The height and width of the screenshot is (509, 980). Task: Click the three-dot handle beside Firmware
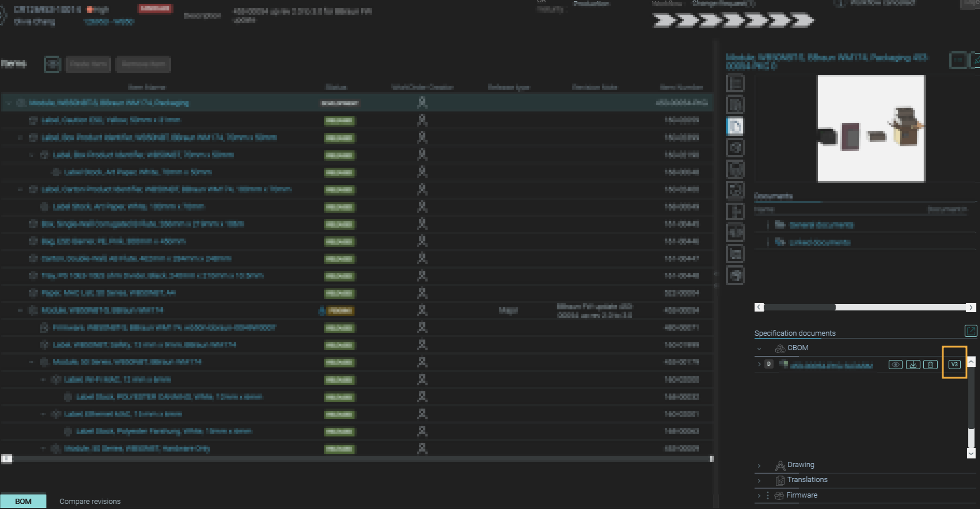coord(768,495)
